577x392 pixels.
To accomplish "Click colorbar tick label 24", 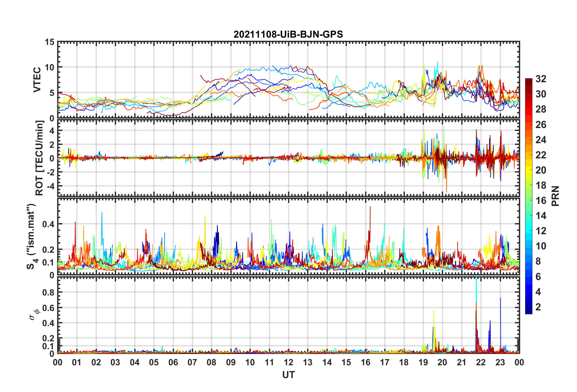I will [541, 140].
